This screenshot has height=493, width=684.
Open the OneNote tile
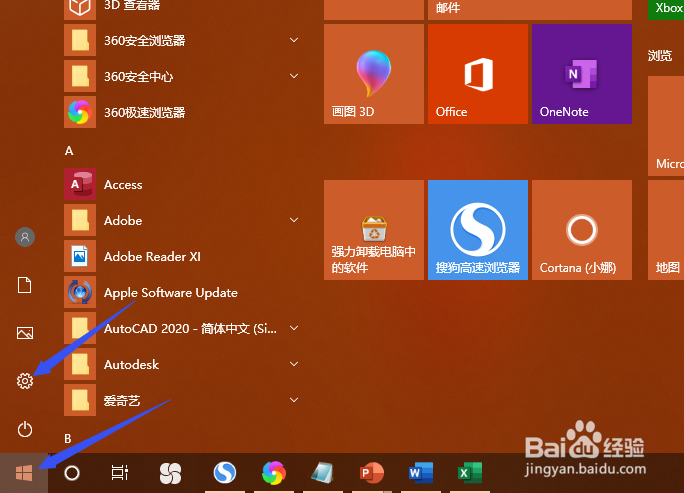point(582,74)
